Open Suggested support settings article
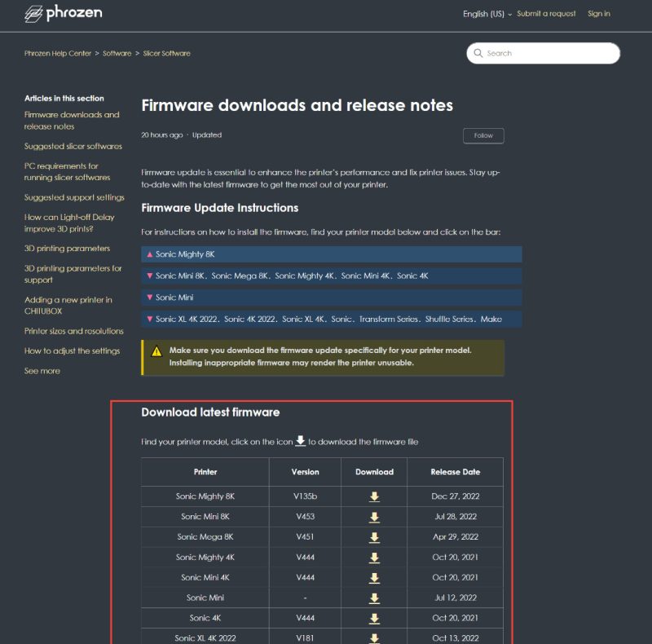 click(x=74, y=197)
